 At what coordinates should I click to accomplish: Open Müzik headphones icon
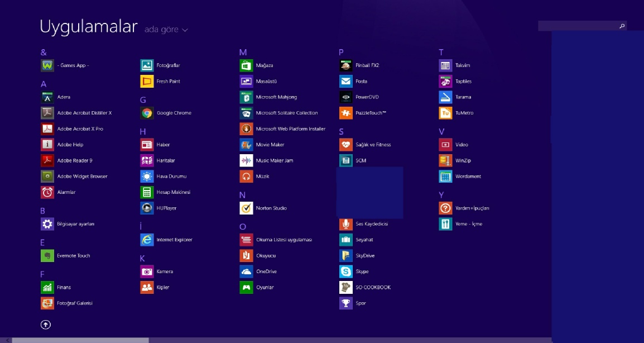pos(247,176)
